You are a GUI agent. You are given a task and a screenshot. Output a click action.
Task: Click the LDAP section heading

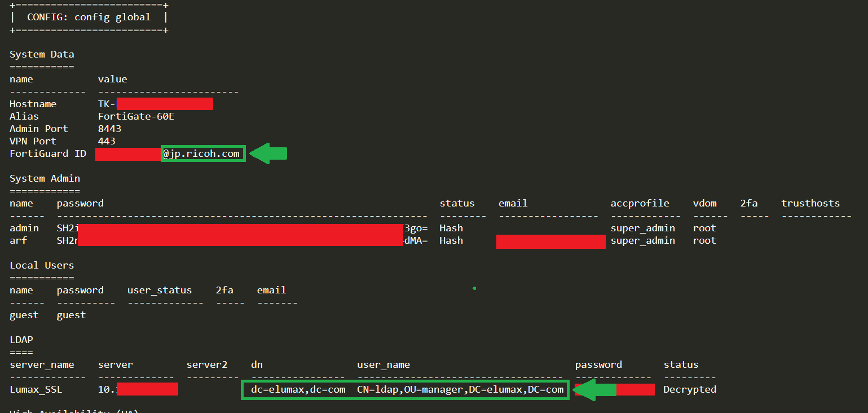pyautogui.click(x=21, y=340)
